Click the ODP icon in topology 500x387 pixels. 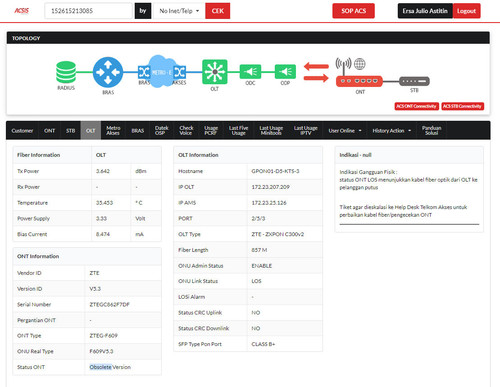tap(285, 72)
